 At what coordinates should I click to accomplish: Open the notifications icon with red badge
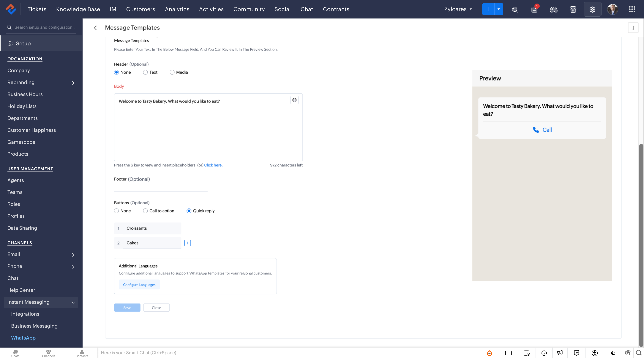pyautogui.click(x=534, y=10)
